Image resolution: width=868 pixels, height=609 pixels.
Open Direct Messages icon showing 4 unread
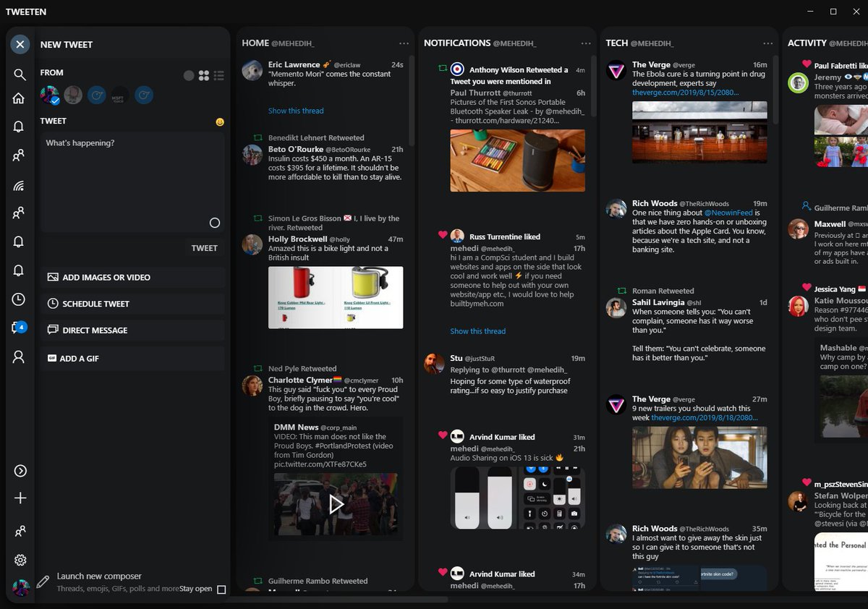(20, 326)
